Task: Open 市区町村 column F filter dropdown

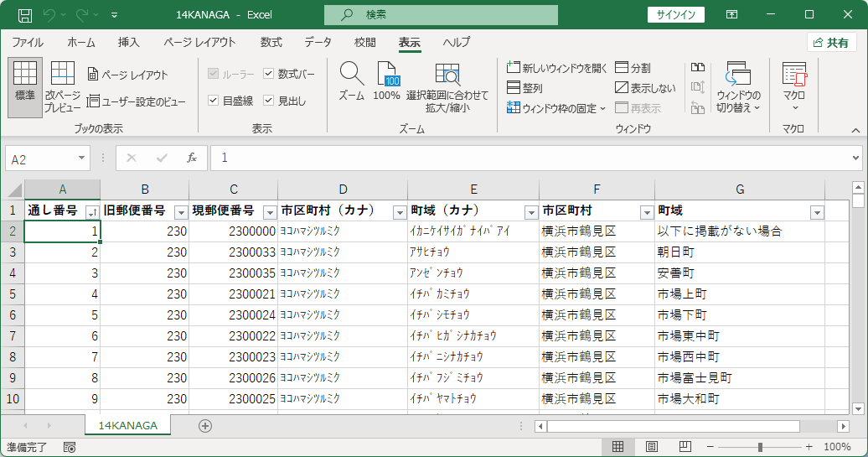Action: point(647,212)
